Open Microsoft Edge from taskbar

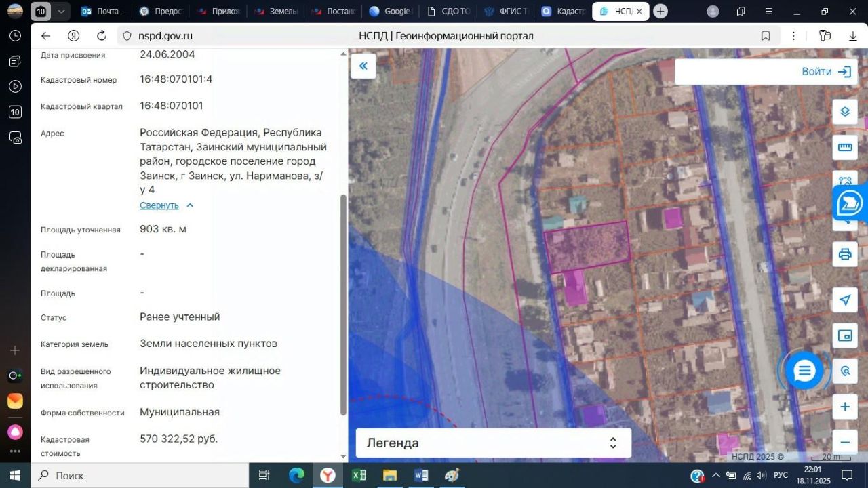pos(296,475)
